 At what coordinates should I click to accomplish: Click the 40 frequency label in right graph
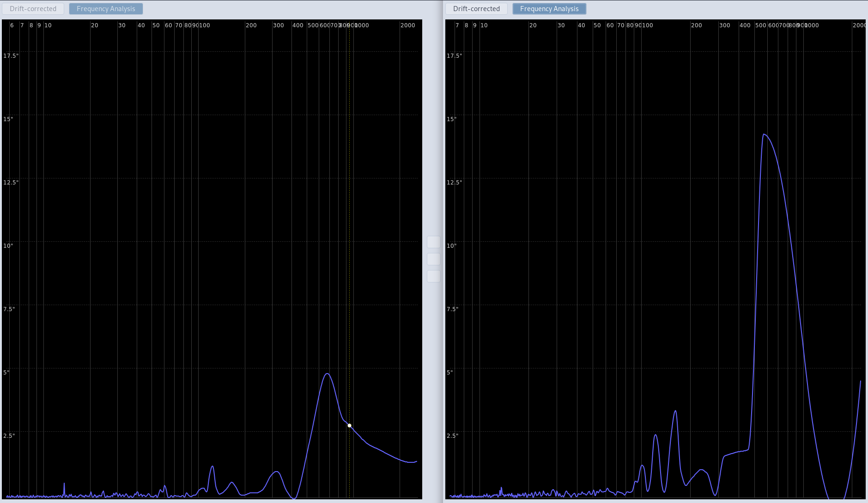click(582, 25)
